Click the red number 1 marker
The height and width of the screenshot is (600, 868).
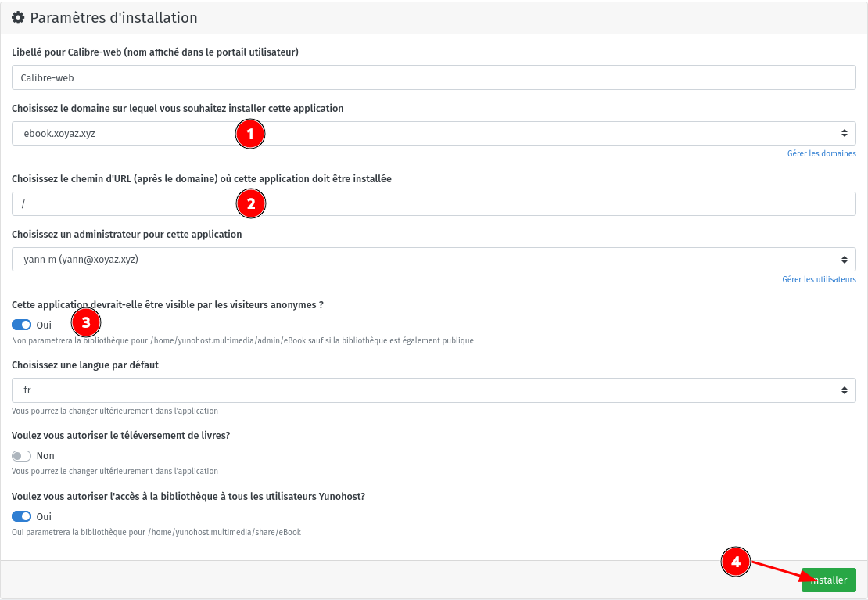[x=250, y=134]
